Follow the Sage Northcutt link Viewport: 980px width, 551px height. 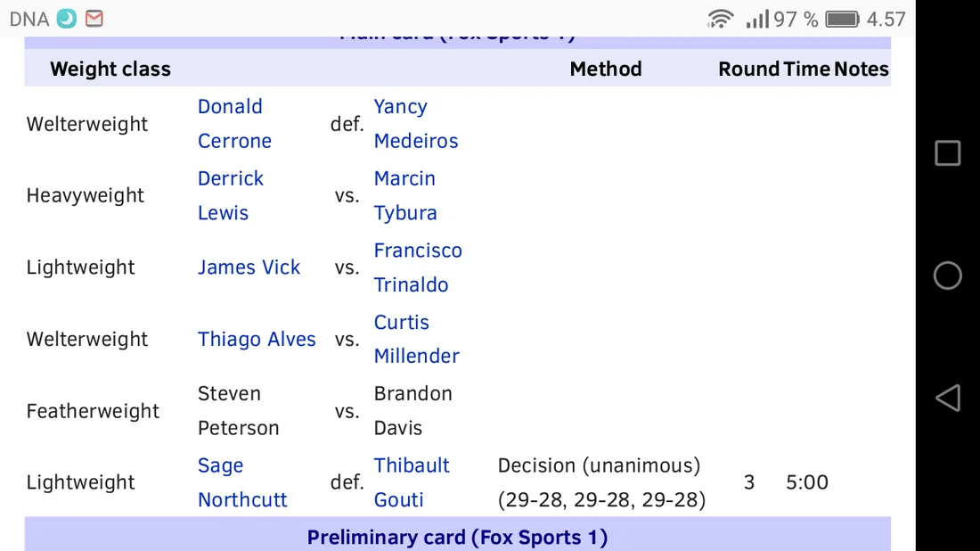[x=241, y=482]
